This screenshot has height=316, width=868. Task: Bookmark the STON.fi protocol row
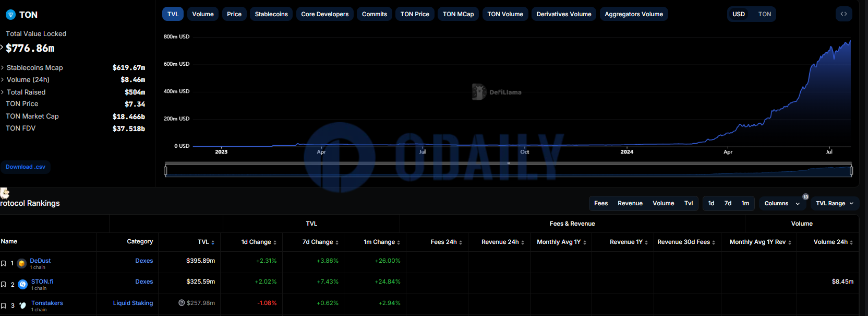point(3,285)
